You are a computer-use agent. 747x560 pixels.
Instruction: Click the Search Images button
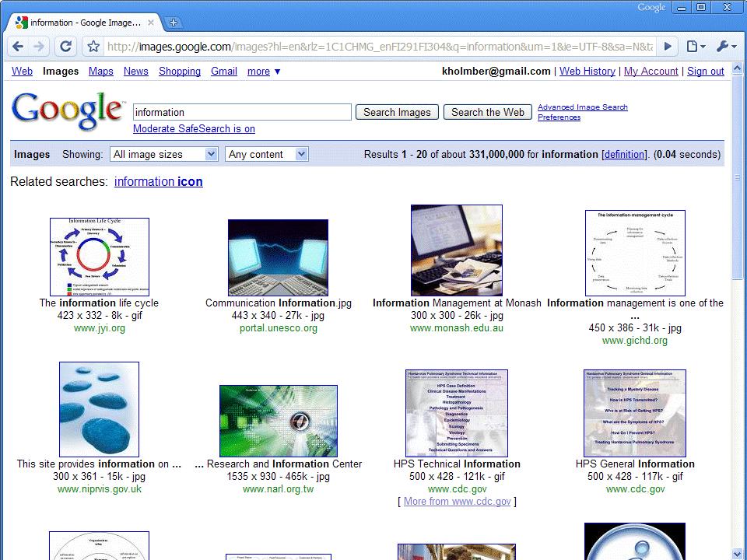point(397,112)
